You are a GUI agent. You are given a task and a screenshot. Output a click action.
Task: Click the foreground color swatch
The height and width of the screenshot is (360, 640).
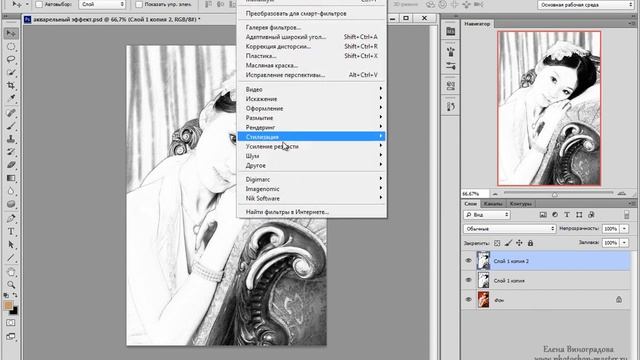(x=8, y=305)
